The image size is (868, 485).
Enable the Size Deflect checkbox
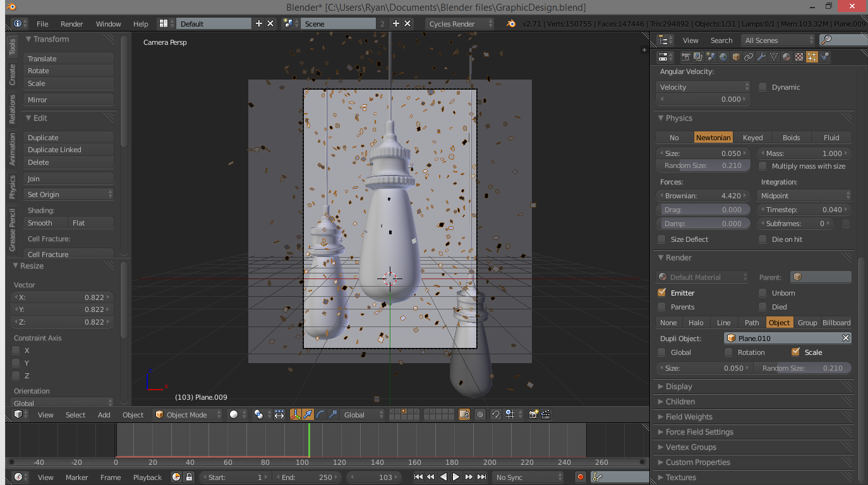click(x=661, y=239)
